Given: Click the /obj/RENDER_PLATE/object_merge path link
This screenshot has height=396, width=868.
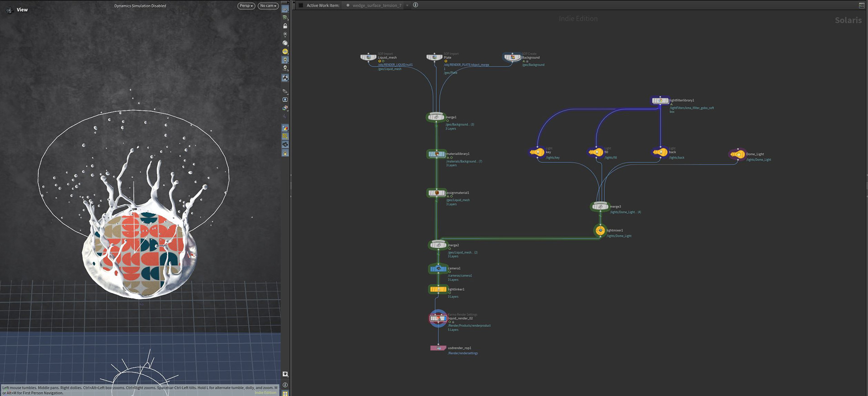Looking at the screenshot, I should pyautogui.click(x=467, y=65).
